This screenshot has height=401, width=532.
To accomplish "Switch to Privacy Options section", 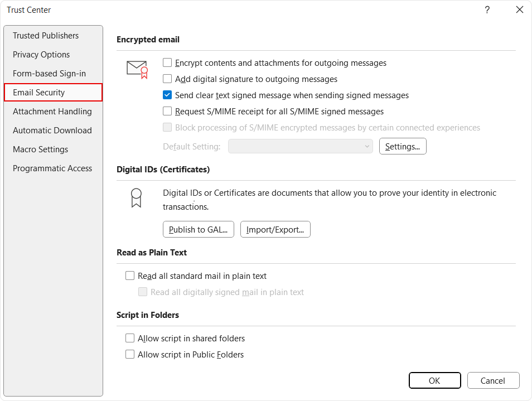I will point(41,54).
